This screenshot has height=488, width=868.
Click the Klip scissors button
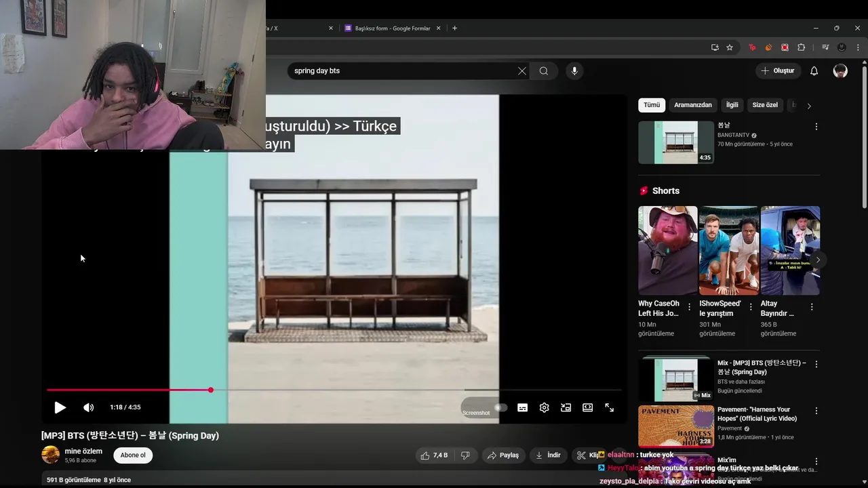tap(586, 455)
